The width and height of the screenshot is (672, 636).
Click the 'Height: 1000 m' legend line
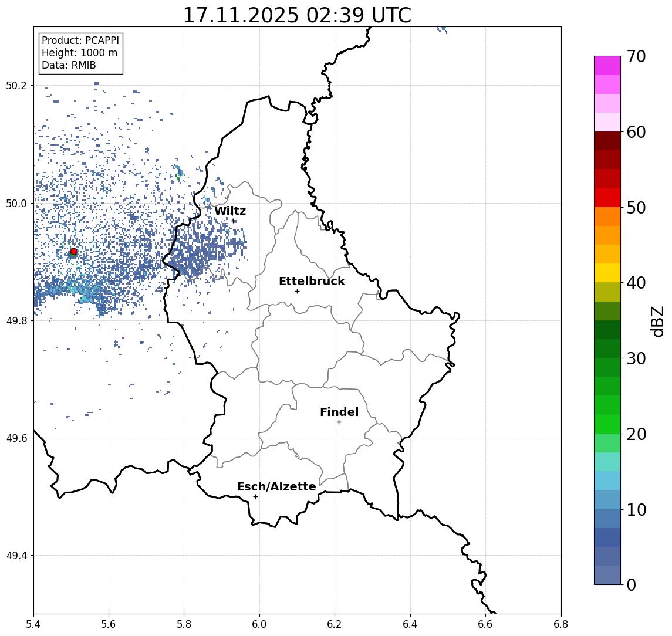tap(79, 53)
